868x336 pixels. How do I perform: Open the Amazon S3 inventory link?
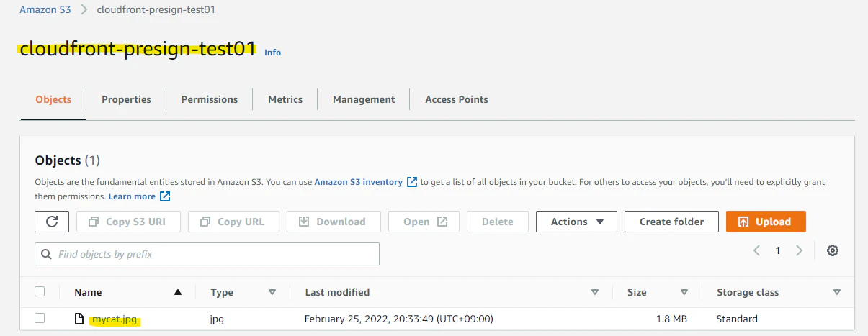tap(359, 182)
